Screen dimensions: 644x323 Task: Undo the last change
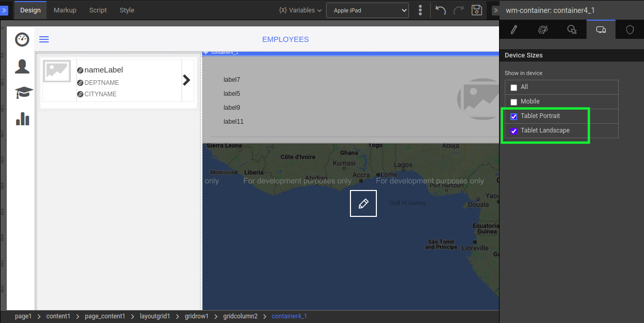(441, 10)
